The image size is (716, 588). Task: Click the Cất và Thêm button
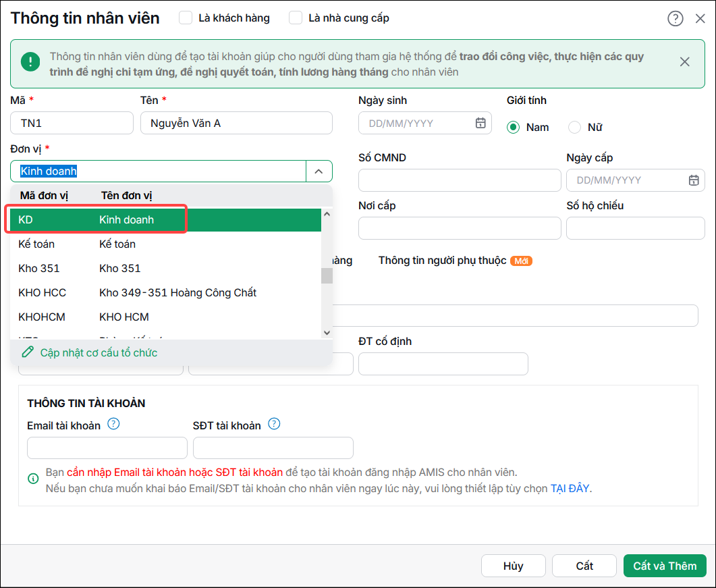click(665, 566)
